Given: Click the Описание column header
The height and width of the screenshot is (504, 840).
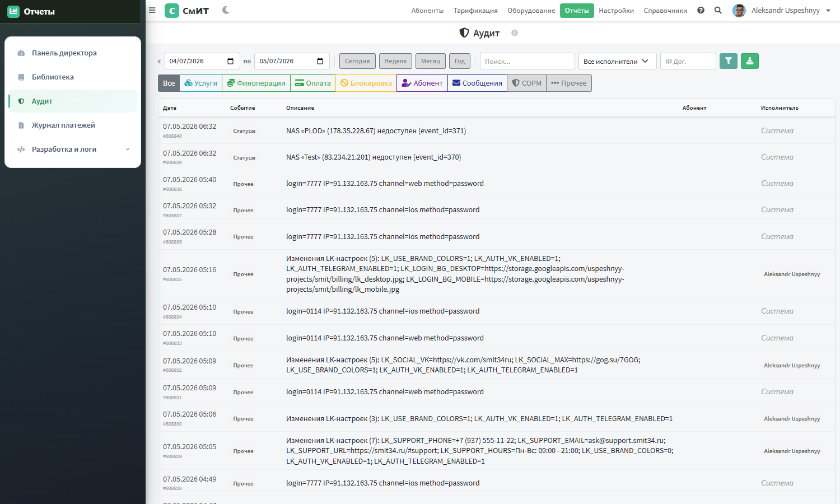Looking at the screenshot, I should tap(300, 108).
